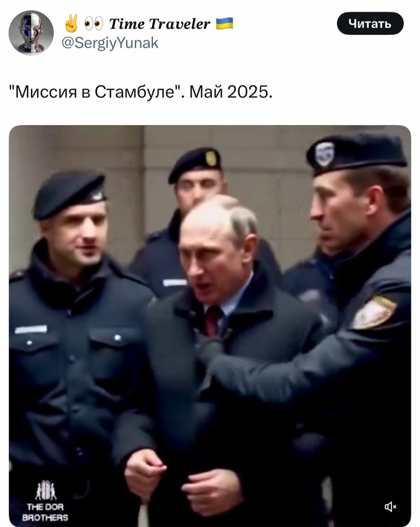This screenshot has width=420, height=527.
Task: Click the right officer's silver beret badge
Action: [325, 154]
